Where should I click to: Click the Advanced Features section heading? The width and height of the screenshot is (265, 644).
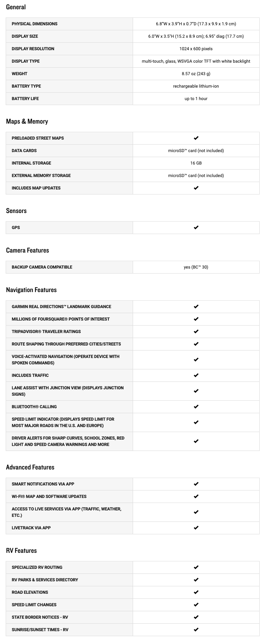click(30, 467)
